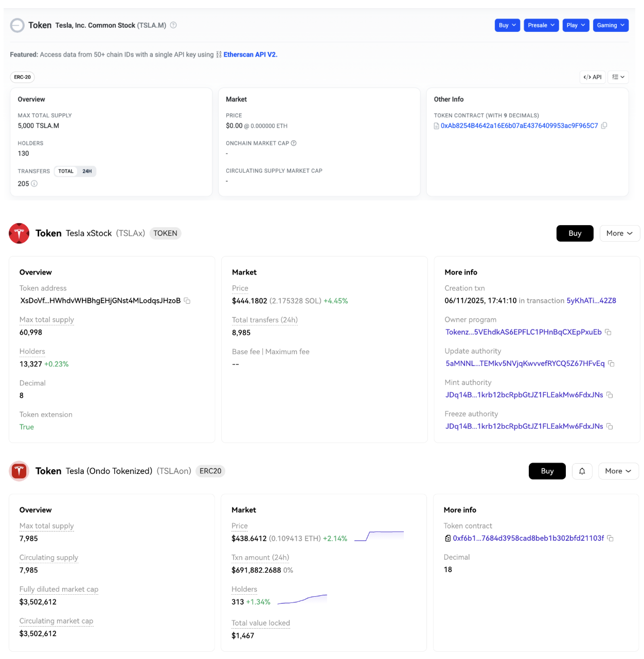Open the Presale dropdown menu

tap(541, 25)
